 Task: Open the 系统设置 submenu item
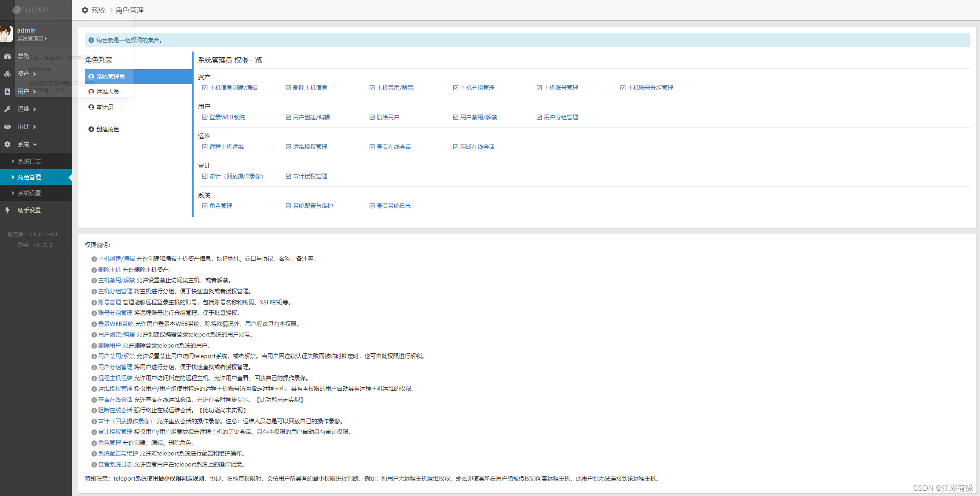coord(29,193)
